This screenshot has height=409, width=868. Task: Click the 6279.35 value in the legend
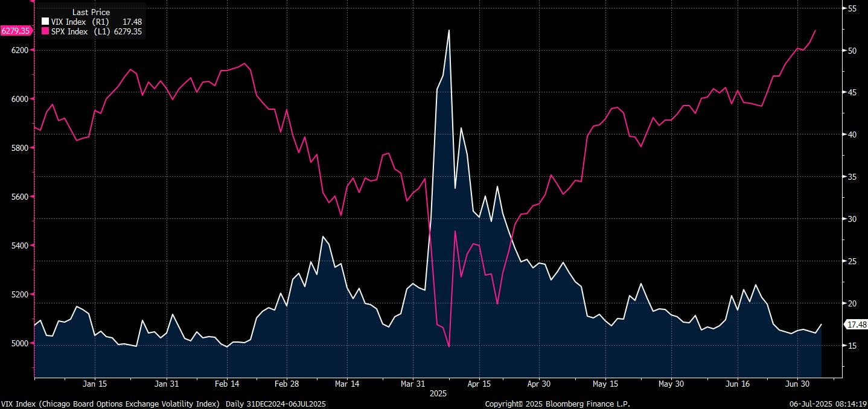[127, 31]
